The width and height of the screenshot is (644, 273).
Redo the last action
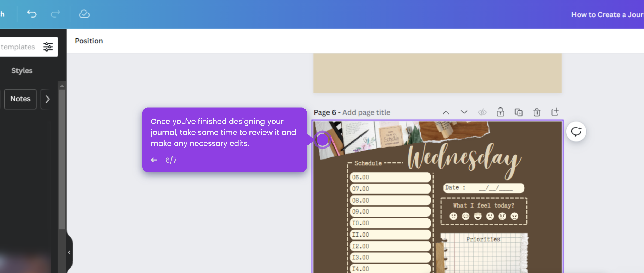tap(55, 14)
